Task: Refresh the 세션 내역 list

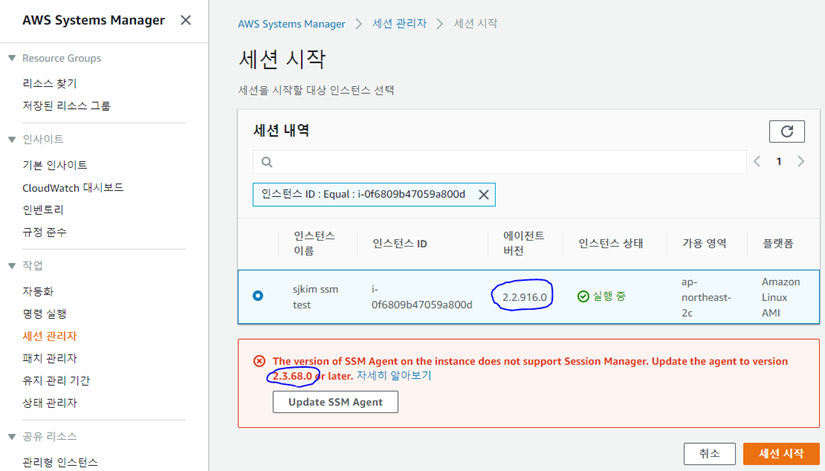Action: [x=787, y=132]
